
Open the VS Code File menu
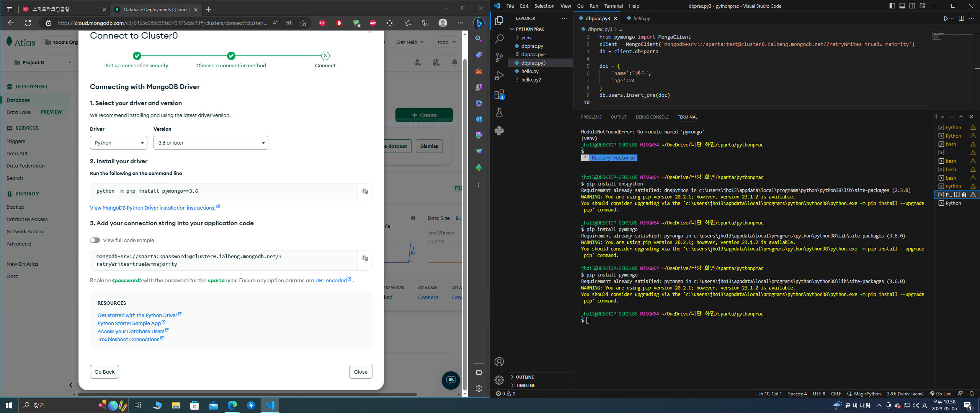(x=510, y=6)
